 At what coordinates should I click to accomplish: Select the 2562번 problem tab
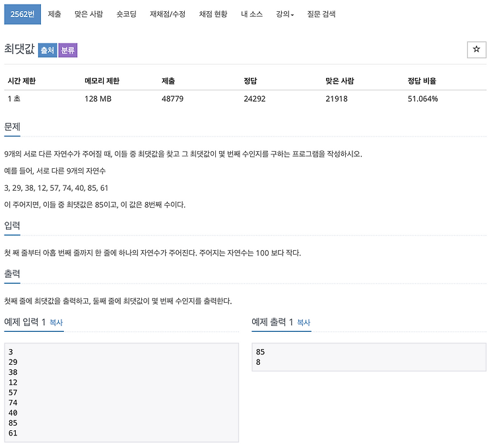(x=22, y=15)
